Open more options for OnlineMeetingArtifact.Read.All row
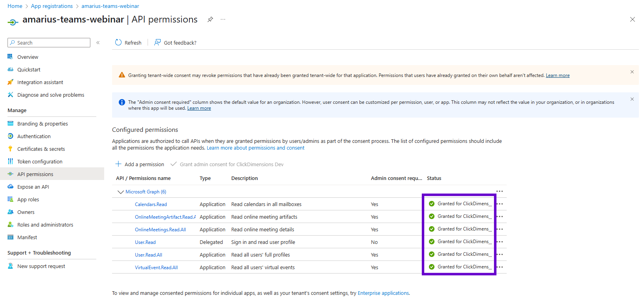The image size is (644, 298). coord(500,217)
